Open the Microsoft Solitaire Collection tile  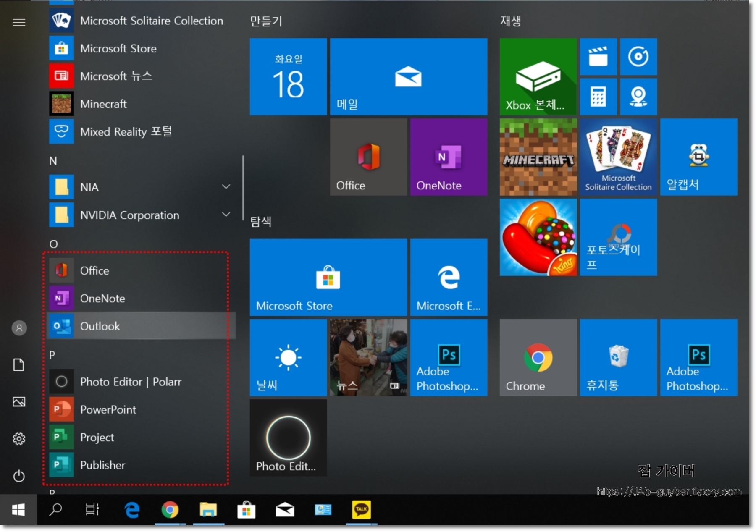[618, 157]
